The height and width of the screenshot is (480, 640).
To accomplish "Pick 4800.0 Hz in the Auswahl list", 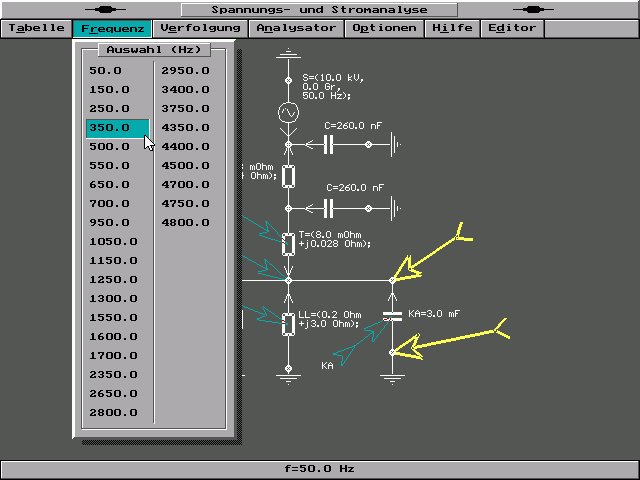I will (186, 222).
